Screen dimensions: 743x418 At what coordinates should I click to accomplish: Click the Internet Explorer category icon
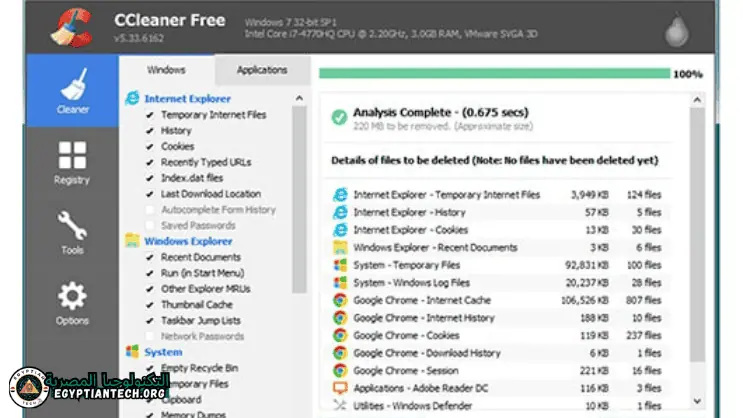(132, 98)
